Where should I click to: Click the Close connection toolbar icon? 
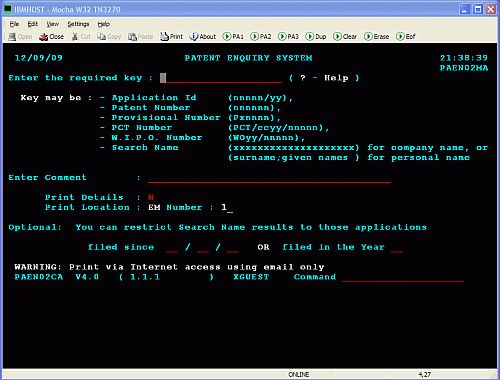(x=51, y=36)
